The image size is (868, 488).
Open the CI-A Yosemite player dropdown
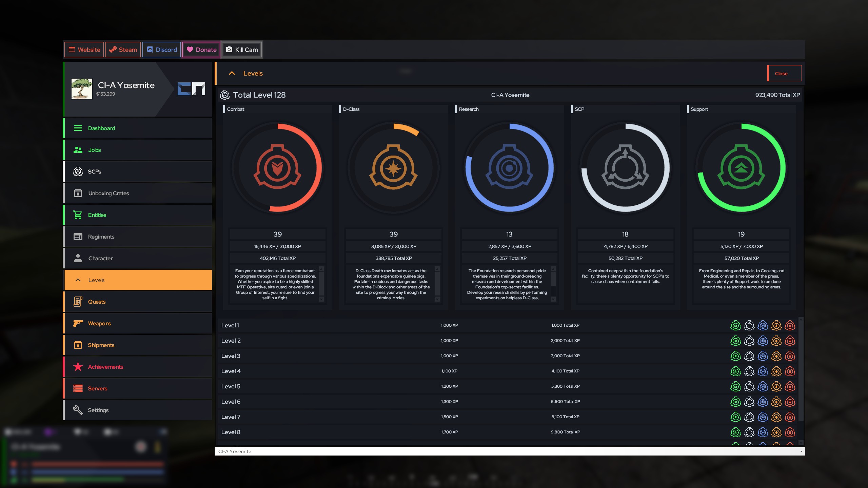(x=510, y=451)
